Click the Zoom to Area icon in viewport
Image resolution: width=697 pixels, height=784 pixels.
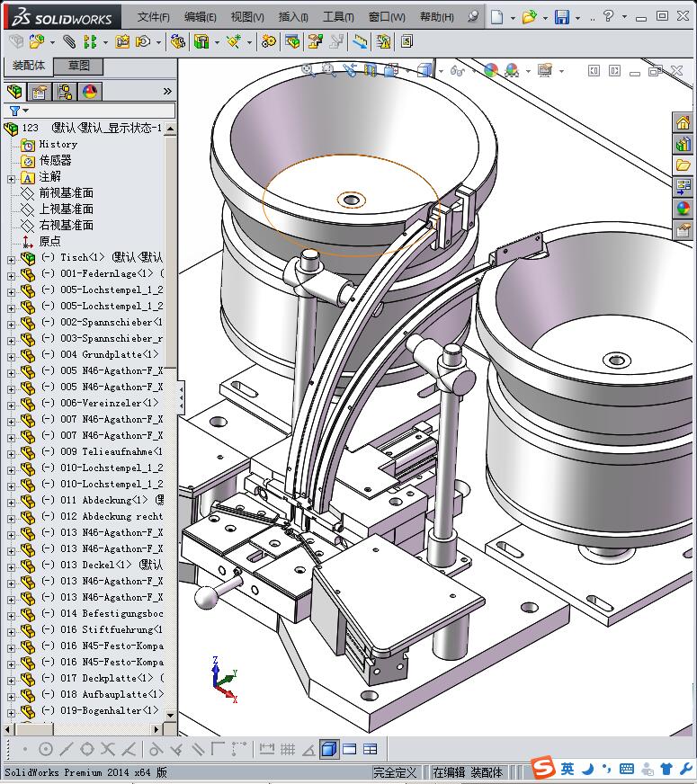[x=328, y=70]
